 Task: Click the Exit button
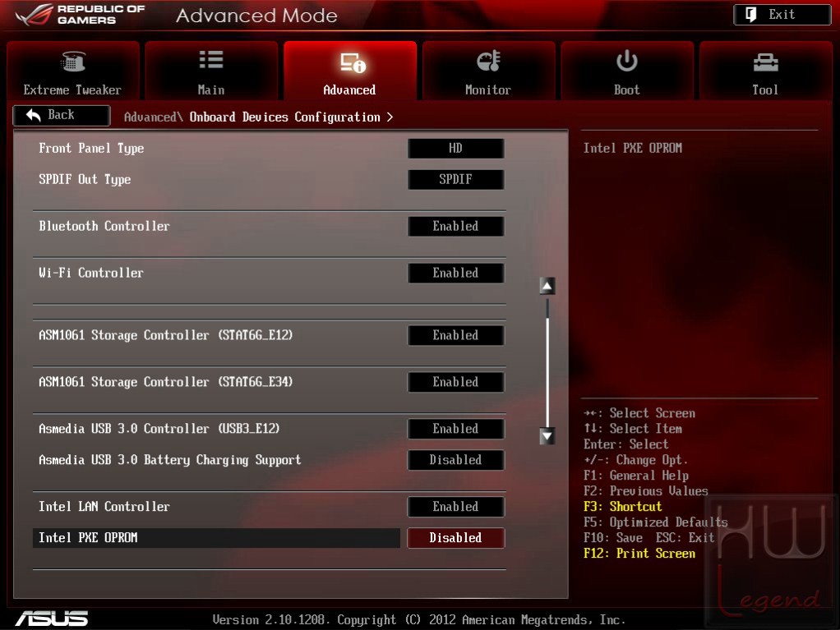782,15
